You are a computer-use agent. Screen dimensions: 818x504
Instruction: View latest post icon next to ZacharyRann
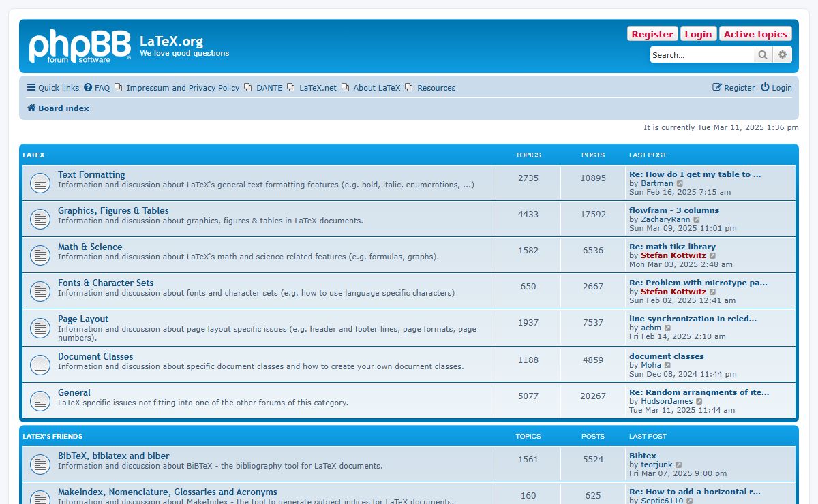tap(697, 219)
